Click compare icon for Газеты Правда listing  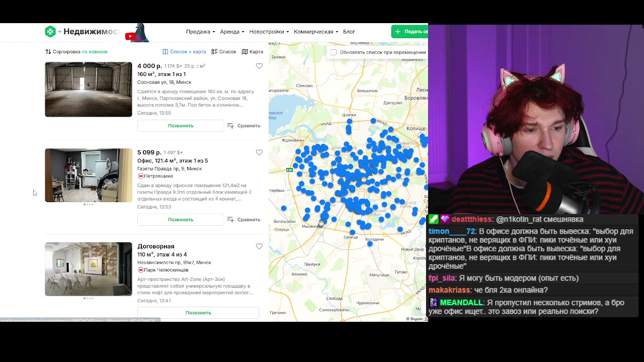pyautogui.click(x=230, y=220)
